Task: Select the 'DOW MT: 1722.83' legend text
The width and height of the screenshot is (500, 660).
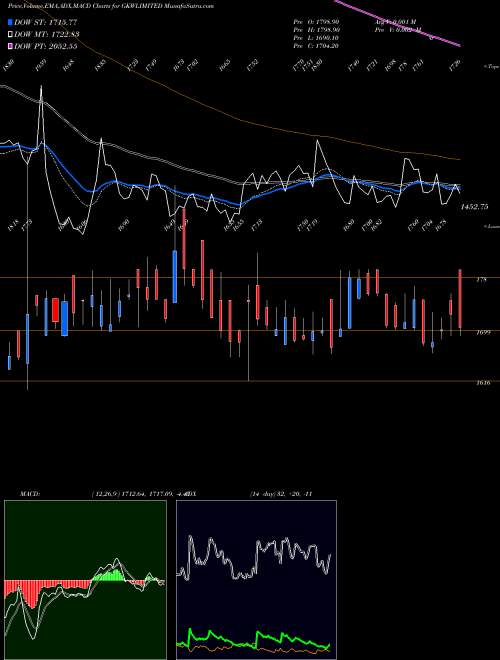Action: coord(47,35)
